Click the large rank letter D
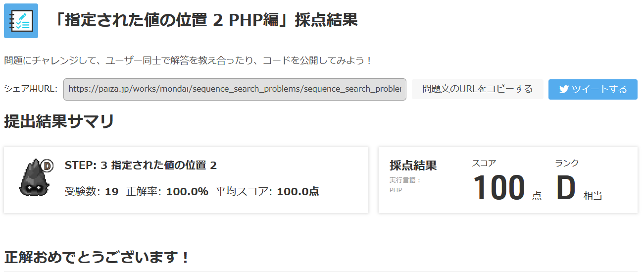 click(566, 188)
